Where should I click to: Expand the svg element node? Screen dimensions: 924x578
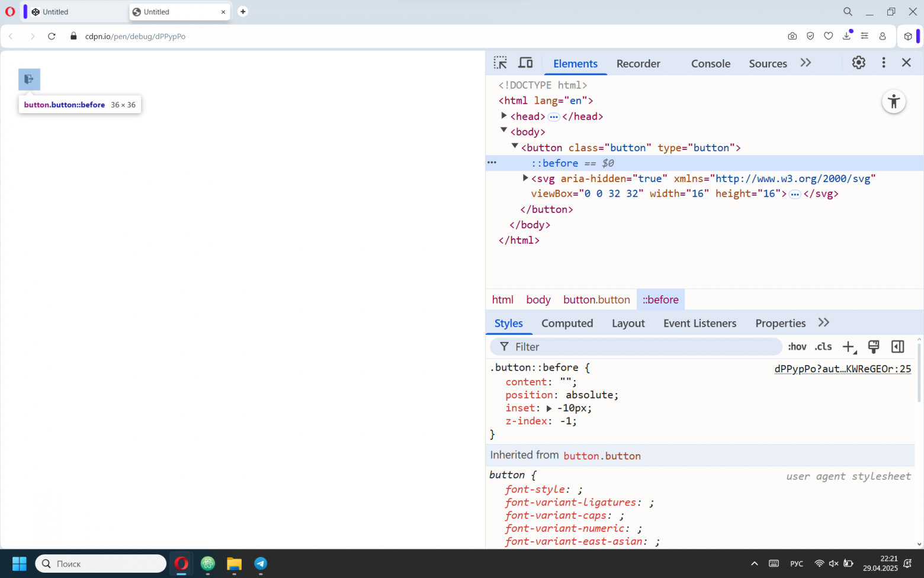click(525, 178)
